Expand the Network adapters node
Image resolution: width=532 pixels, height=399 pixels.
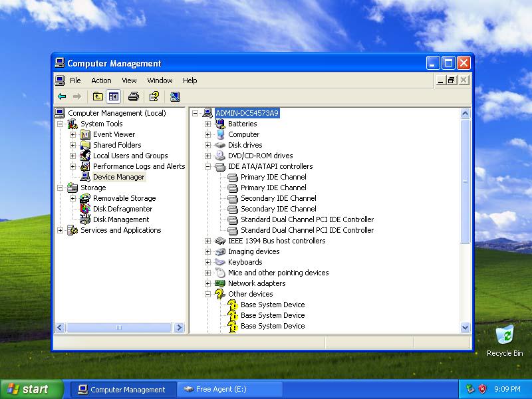[x=207, y=283]
